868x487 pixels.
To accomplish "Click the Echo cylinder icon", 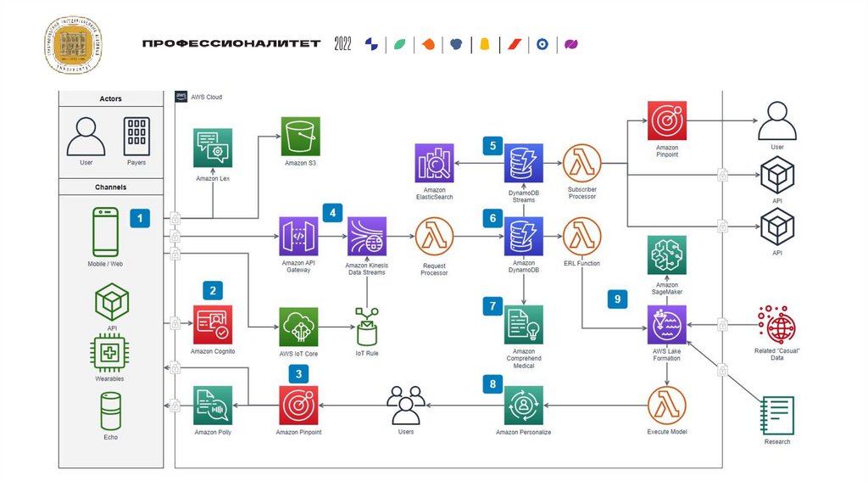I will pos(111,411).
